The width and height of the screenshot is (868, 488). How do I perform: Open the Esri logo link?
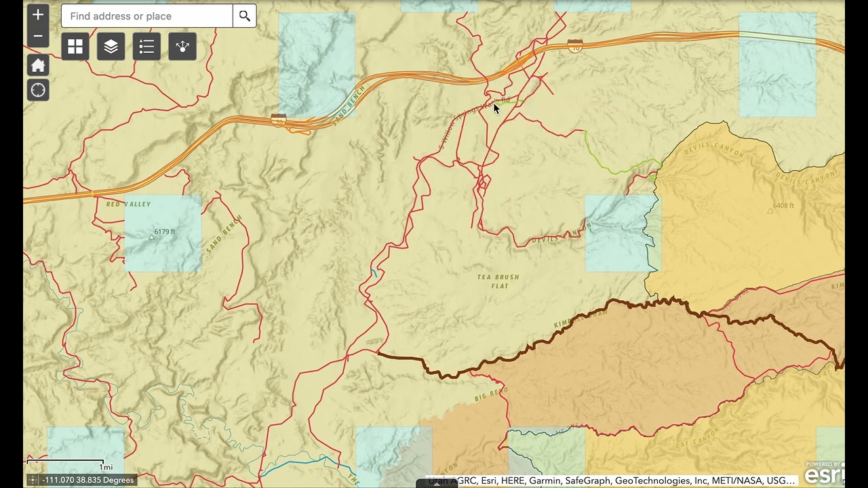point(824,474)
